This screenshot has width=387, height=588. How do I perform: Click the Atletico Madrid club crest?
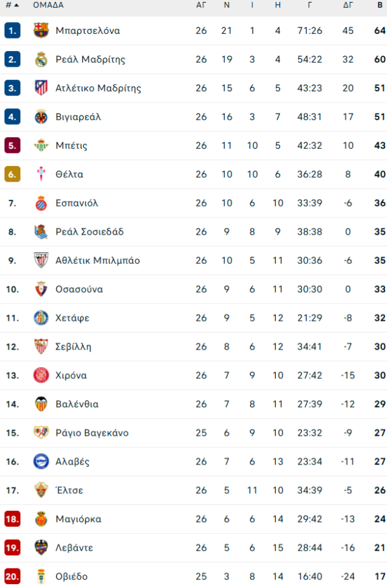coord(41,88)
